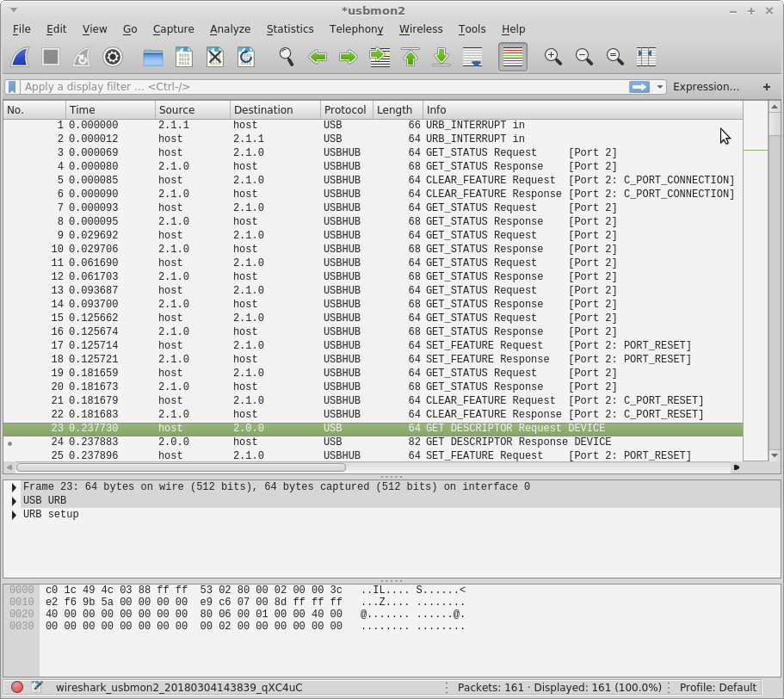Image resolution: width=784 pixels, height=699 pixels.
Task: Go to a specified packet
Action: pos(380,57)
